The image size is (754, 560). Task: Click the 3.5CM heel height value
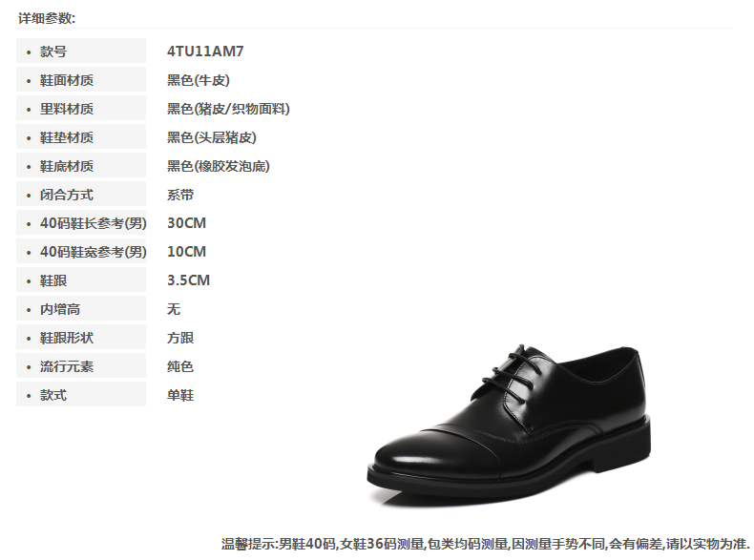[x=189, y=280]
